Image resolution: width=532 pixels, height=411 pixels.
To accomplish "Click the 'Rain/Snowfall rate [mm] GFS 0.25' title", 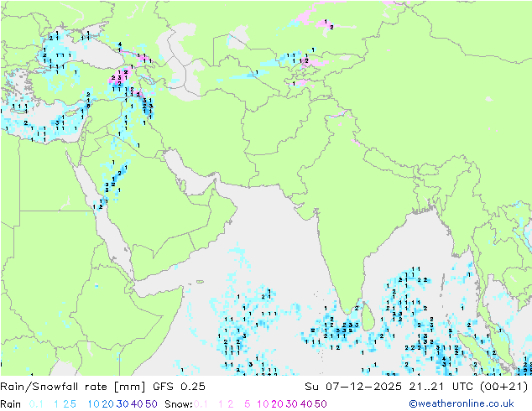I will click(x=102, y=386).
